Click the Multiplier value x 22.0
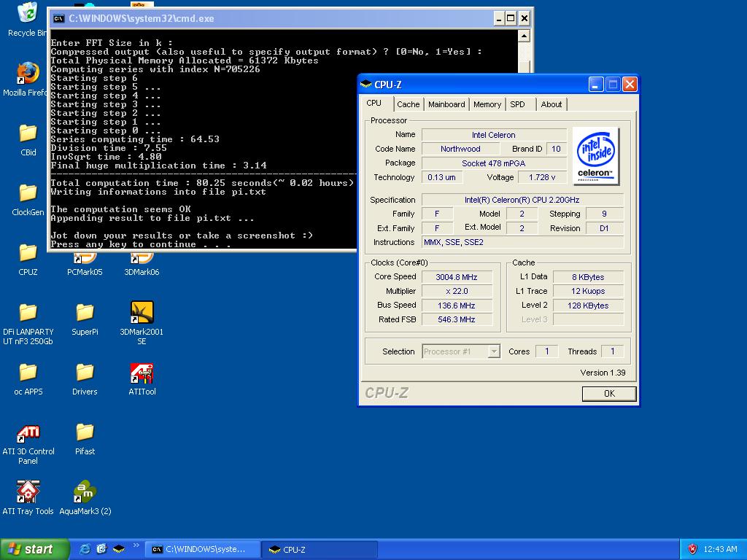The width and height of the screenshot is (747, 560). 457,291
